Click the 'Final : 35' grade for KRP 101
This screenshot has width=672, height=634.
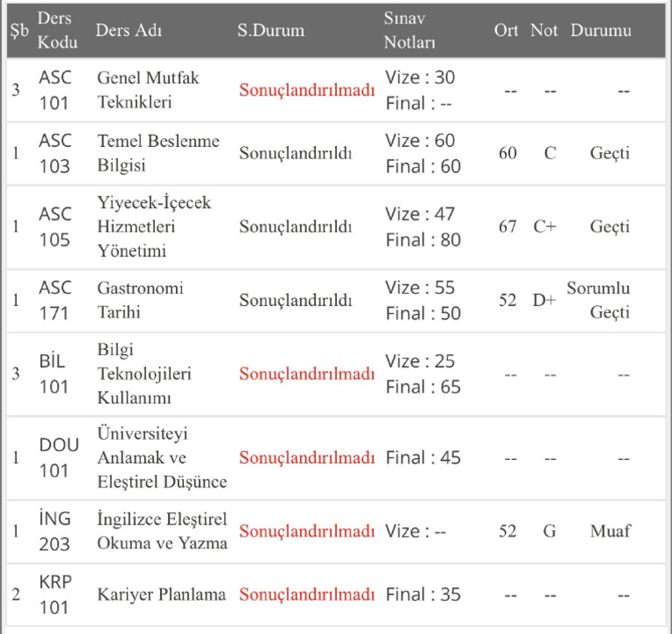click(423, 595)
